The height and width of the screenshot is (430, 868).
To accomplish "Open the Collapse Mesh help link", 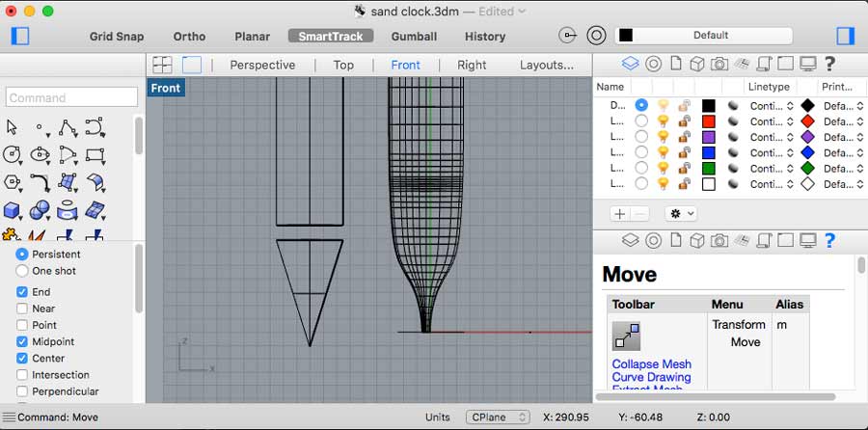I will pyautogui.click(x=651, y=364).
